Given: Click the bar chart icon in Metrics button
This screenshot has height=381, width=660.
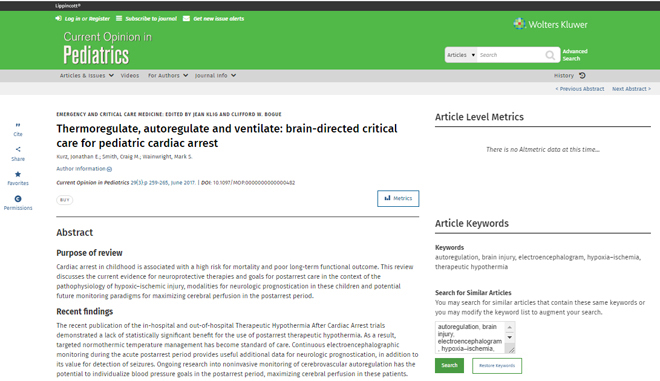Looking at the screenshot, I should point(387,198).
